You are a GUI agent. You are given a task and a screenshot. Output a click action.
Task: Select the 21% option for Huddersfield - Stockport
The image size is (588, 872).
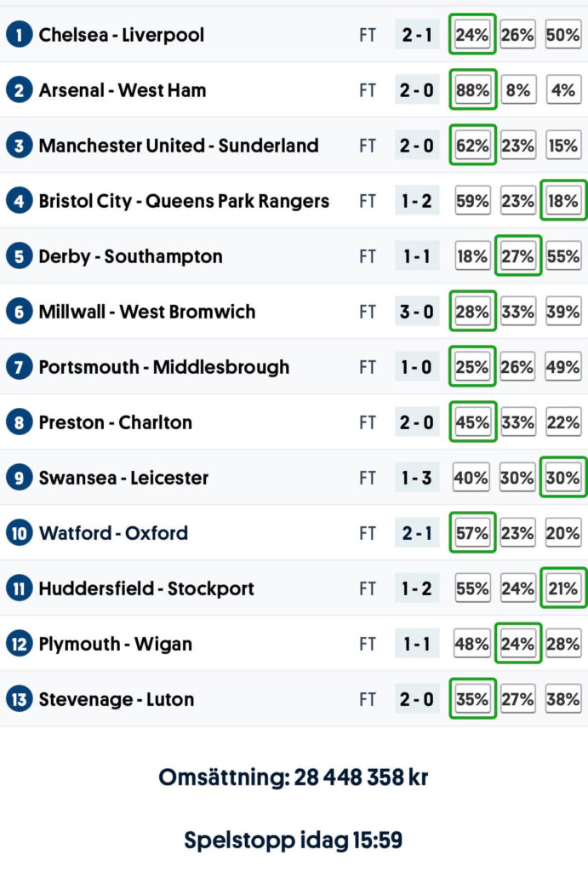pyautogui.click(x=563, y=588)
